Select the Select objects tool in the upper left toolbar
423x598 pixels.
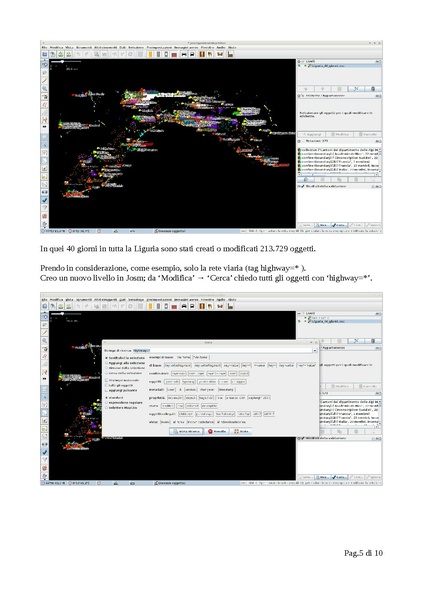pos(45,65)
